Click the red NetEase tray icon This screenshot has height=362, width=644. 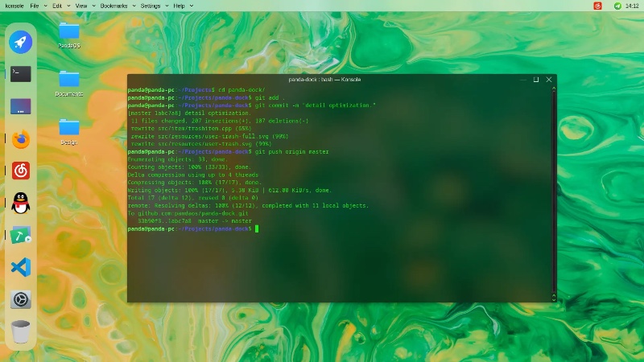pyautogui.click(x=597, y=6)
